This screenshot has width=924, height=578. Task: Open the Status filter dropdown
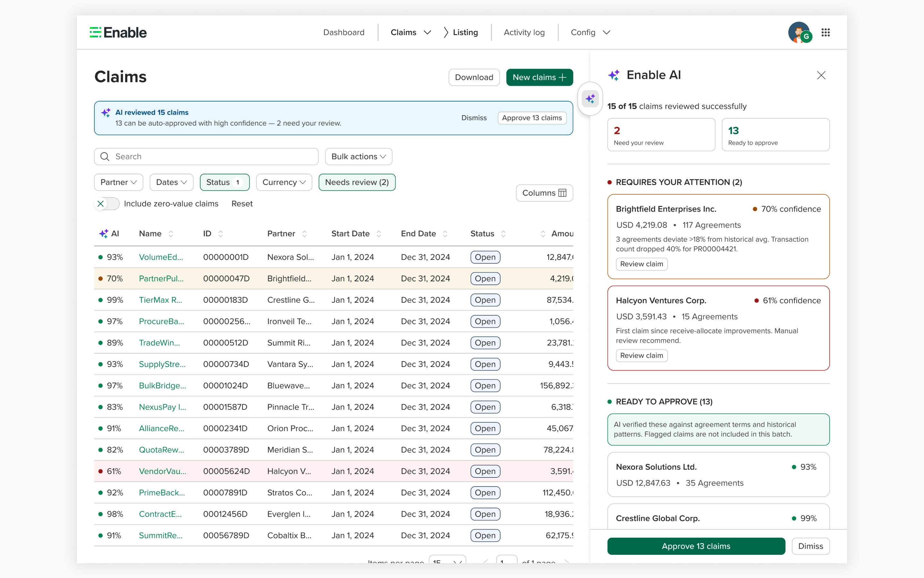(225, 182)
